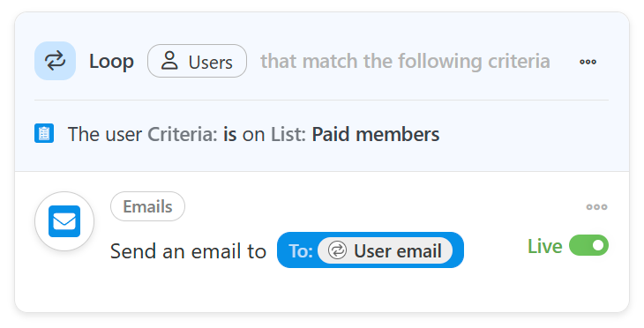Click the Loop arrows icon
Image resolution: width=644 pixels, height=328 pixels.
(x=55, y=61)
